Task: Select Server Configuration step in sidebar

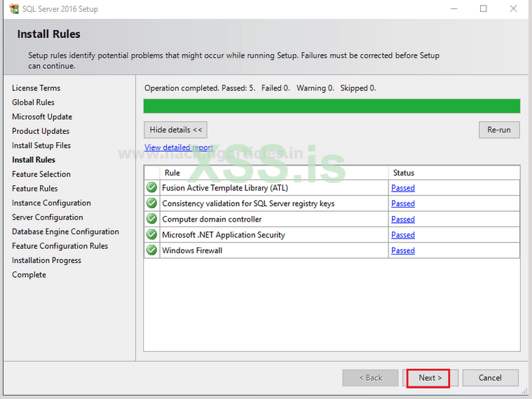Action: coord(48,217)
